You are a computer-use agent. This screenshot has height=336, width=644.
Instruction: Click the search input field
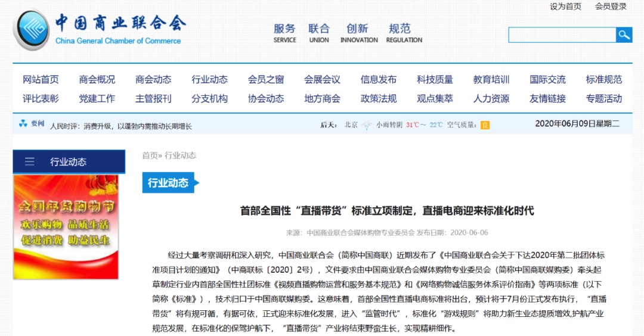(x=561, y=35)
